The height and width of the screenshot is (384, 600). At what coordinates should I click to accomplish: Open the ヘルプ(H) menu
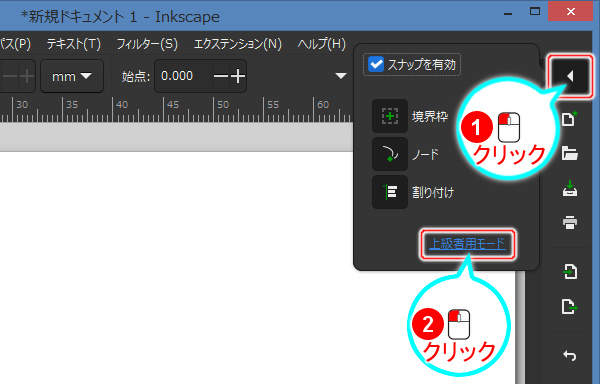click(x=321, y=44)
